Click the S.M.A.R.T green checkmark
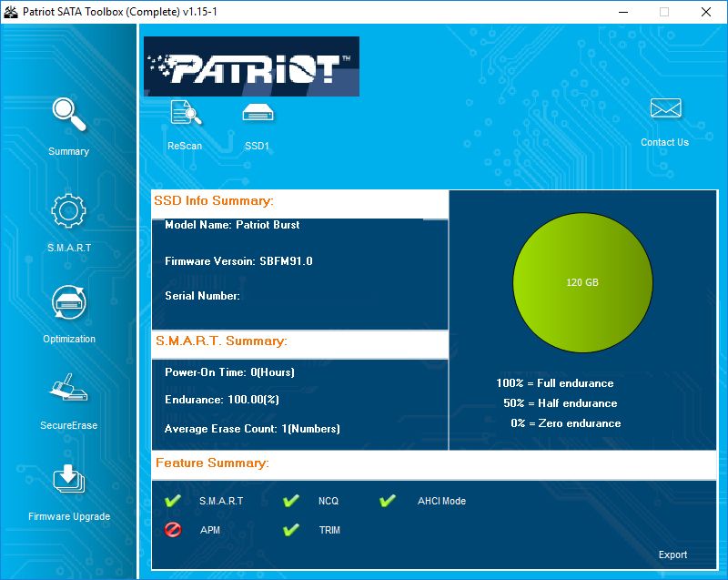The width and height of the screenshot is (728, 580). click(x=173, y=501)
